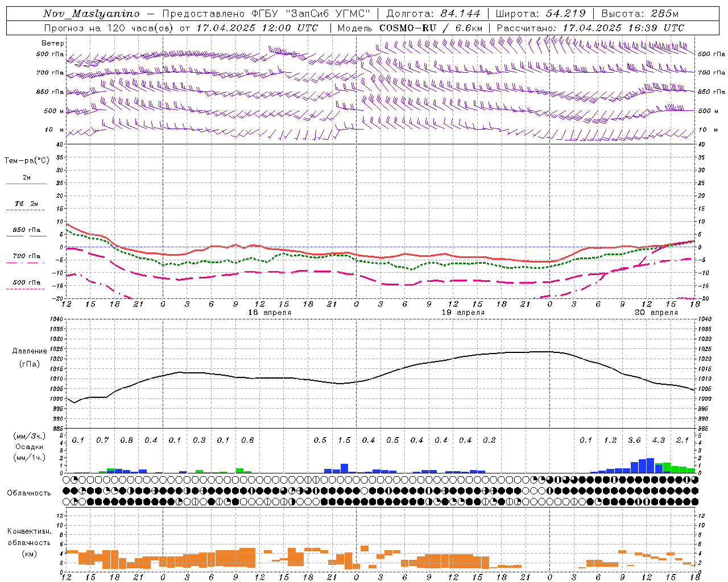The height and width of the screenshot is (582, 728).
Task: Select the model name COSMO-RU / 6.6км
Action: (x=431, y=28)
